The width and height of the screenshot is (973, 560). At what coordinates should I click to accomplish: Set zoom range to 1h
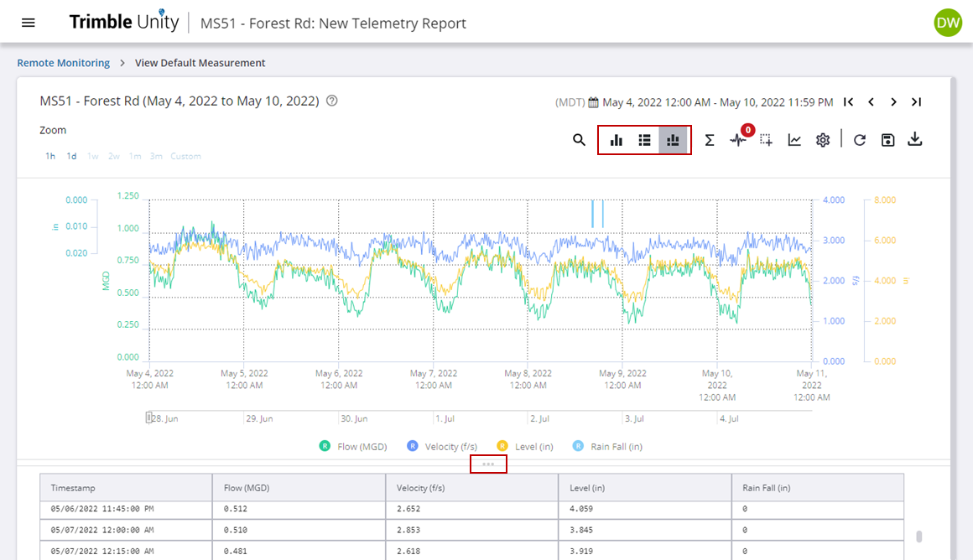point(50,156)
